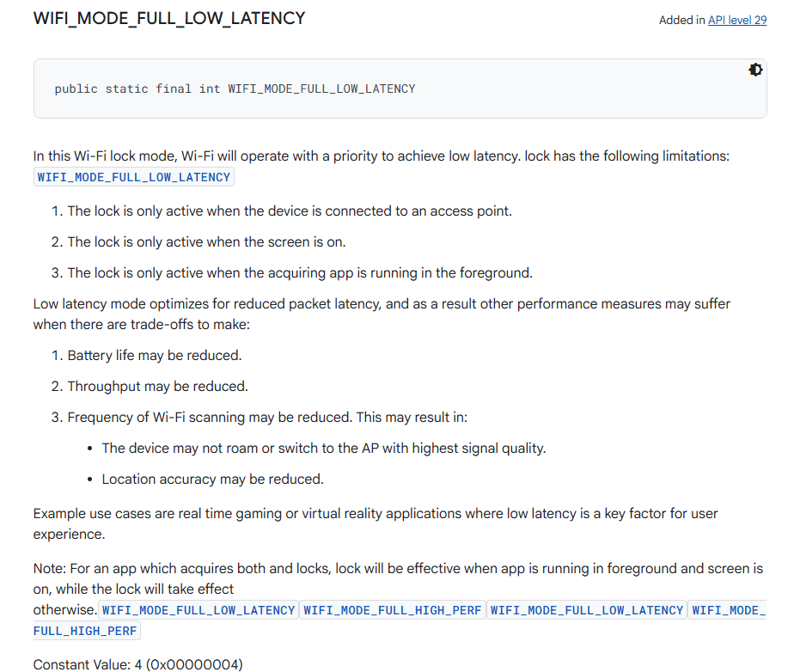Viewport: 800px width, 672px height.
Task: Open the API level 29 link
Action: [x=737, y=20]
